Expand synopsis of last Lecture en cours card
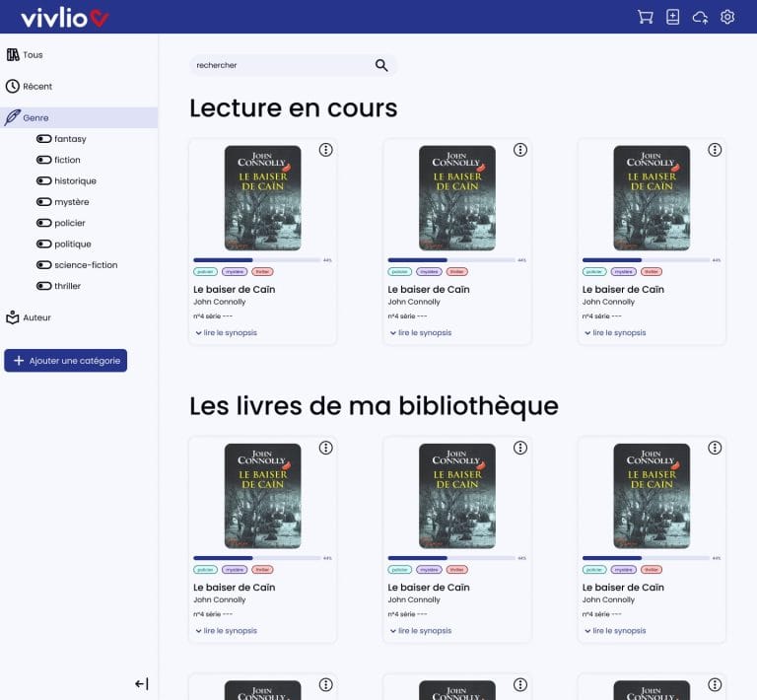The image size is (757, 700). click(615, 332)
